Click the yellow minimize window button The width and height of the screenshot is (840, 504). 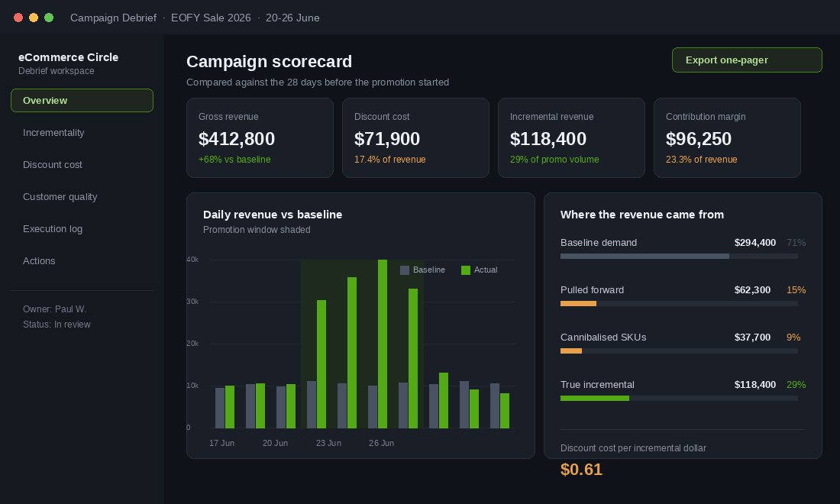(x=33, y=18)
